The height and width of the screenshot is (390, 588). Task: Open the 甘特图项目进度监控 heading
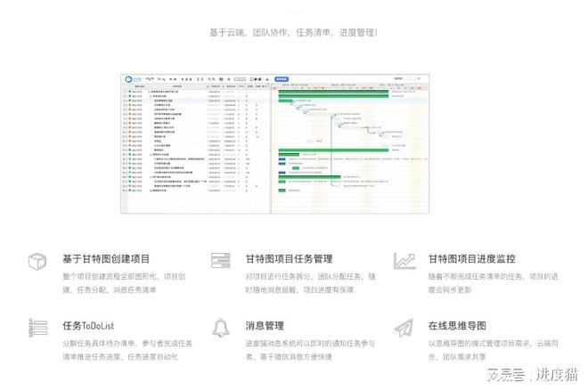coord(472,259)
